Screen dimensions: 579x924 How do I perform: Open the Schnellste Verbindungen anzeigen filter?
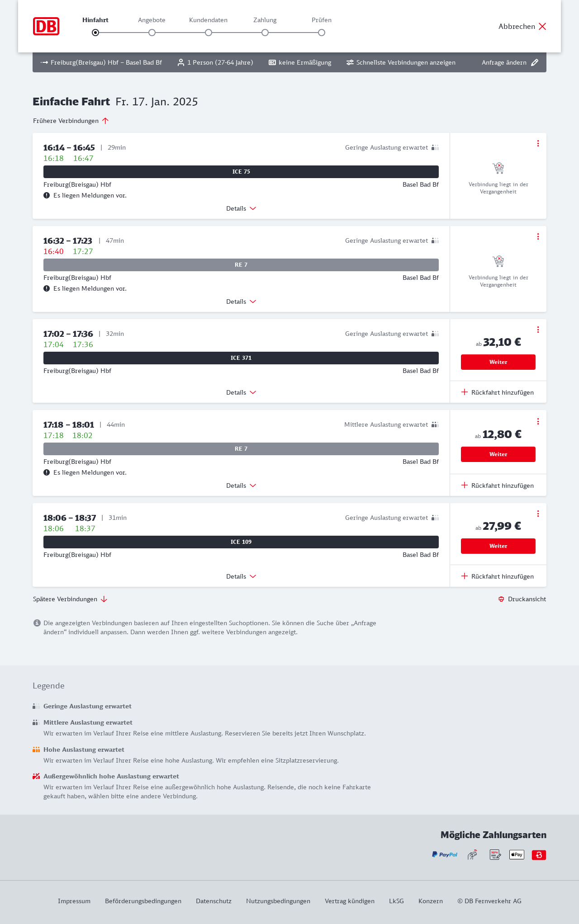click(401, 62)
